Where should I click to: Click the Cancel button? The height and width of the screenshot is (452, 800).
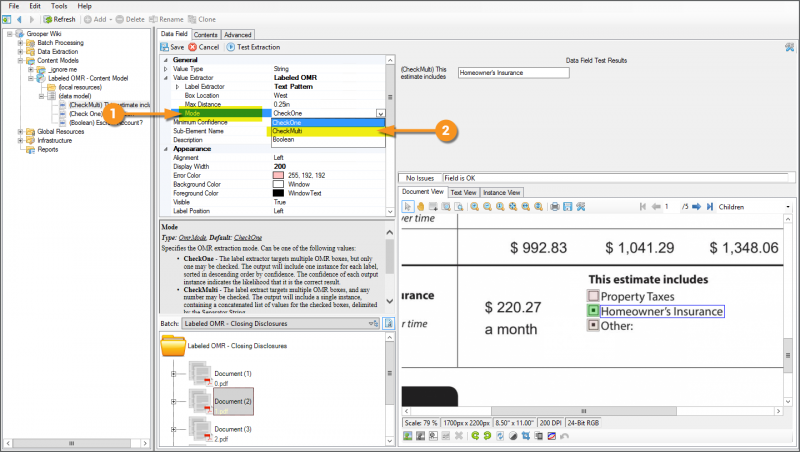[204, 47]
